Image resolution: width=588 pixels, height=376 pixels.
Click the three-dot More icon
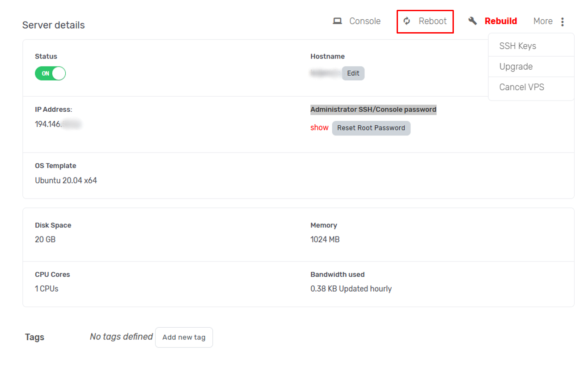pyautogui.click(x=562, y=21)
